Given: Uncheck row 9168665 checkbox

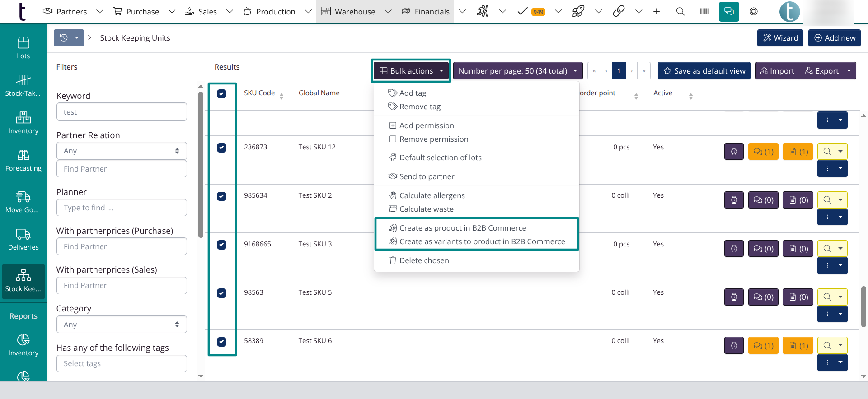Looking at the screenshot, I should (221, 245).
